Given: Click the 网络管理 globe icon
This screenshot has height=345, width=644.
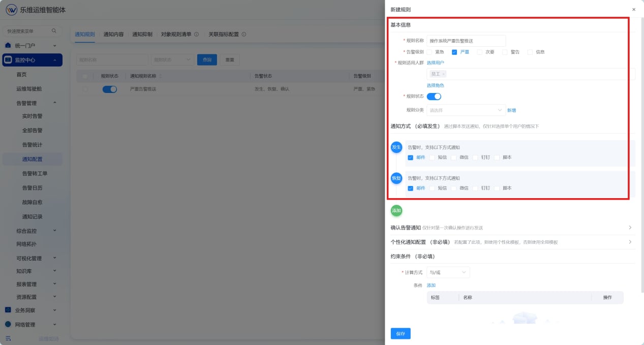Looking at the screenshot, I should [8, 324].
